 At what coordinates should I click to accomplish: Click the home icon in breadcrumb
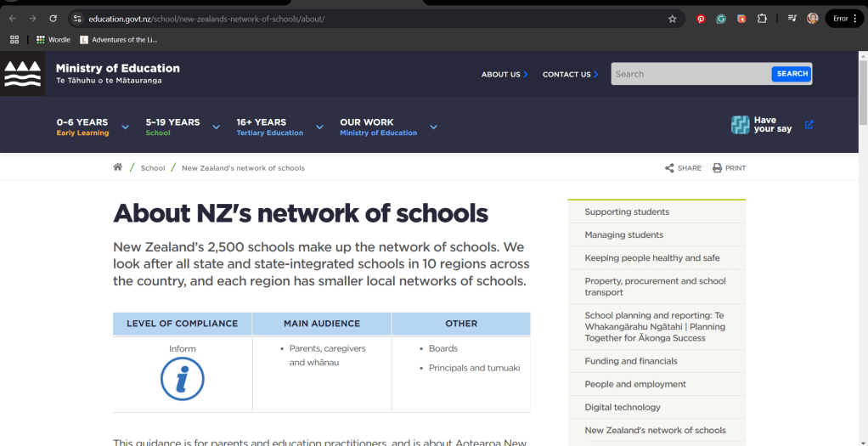[118, 167]
